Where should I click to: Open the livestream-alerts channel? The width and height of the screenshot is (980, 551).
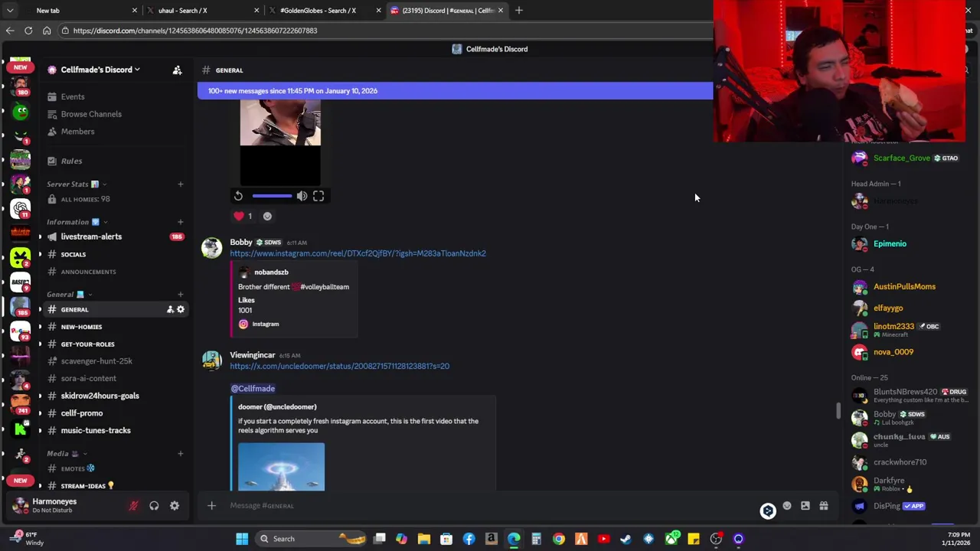point(91,236)
